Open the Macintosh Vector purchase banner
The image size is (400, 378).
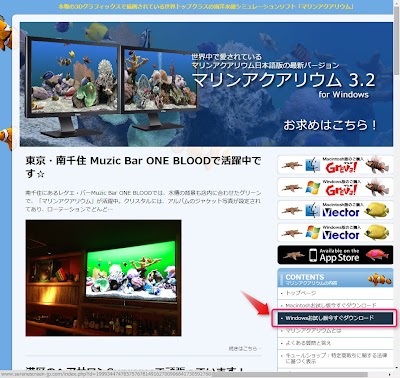[x=335, y=210]
